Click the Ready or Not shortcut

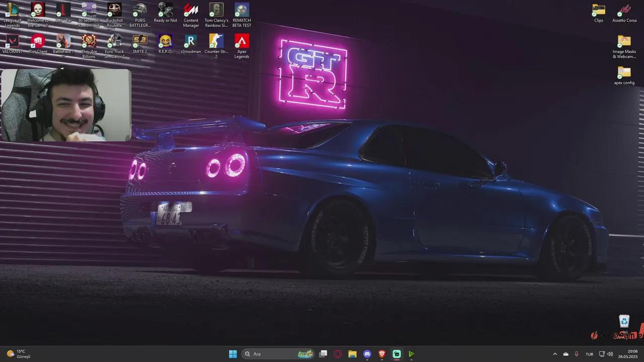pos(166,13)
